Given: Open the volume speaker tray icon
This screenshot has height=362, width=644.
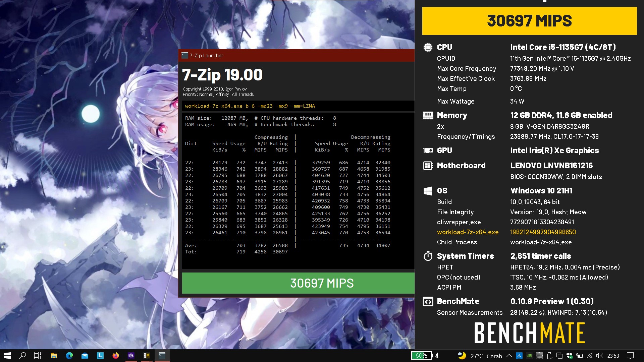Looking at the screenshot, I should click(600, 356).
